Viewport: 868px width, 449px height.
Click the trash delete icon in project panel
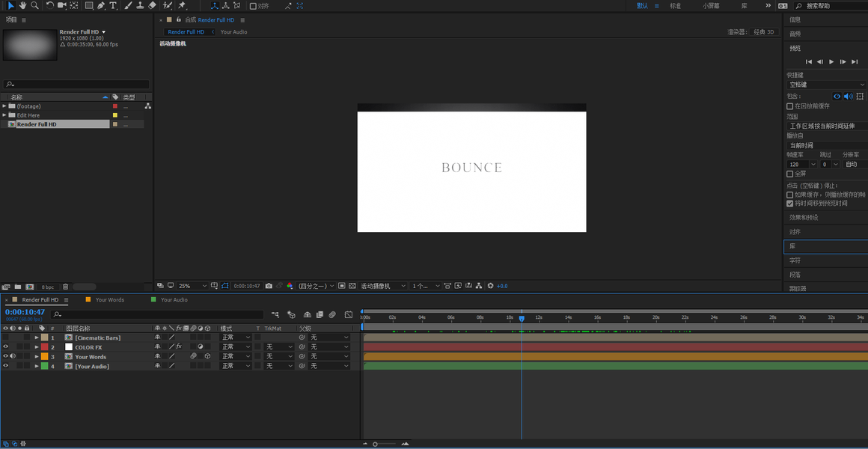pos(65,287)
